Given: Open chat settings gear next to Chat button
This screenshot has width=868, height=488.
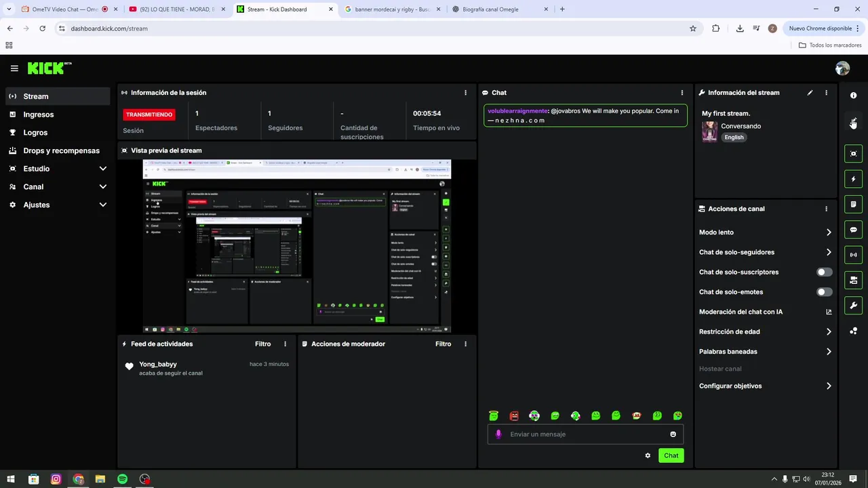Looking at the screenshot, I should (x=648, y=455).
